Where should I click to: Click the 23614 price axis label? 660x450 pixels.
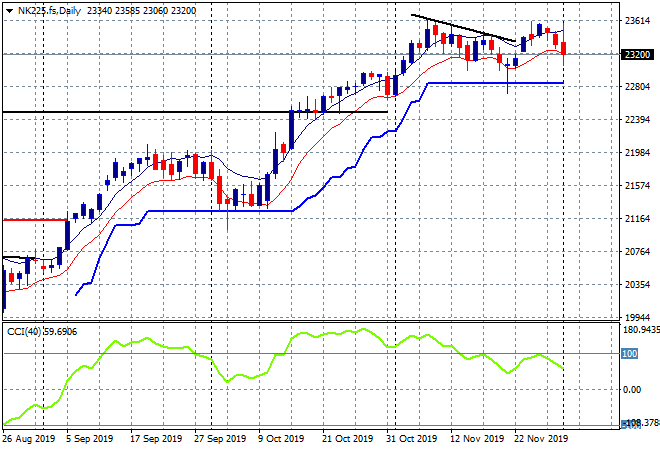pyautogui.click(x=637, y=21)
